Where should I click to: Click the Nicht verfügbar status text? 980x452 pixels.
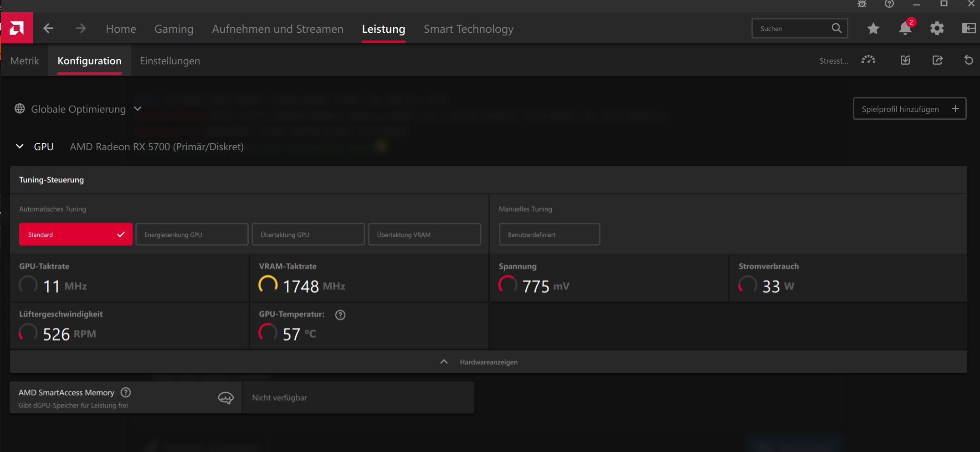tap(280, 398)
